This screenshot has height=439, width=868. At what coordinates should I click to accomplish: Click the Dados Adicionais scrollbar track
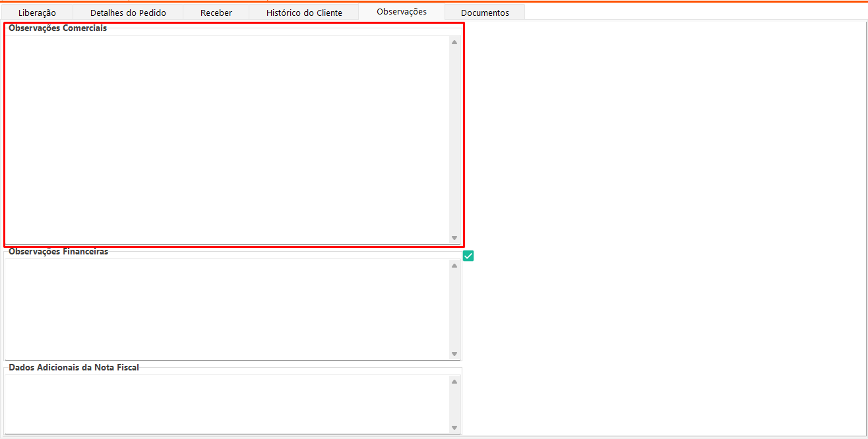454,404
